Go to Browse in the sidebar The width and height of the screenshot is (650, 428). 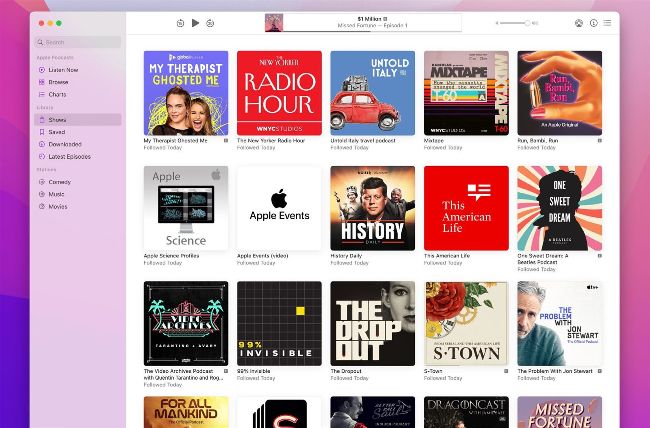(58, 82)
